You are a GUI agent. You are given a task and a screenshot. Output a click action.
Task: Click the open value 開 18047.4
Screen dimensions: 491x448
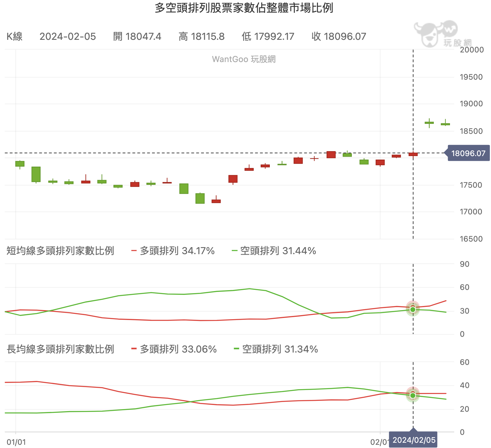tap(137, 37)
